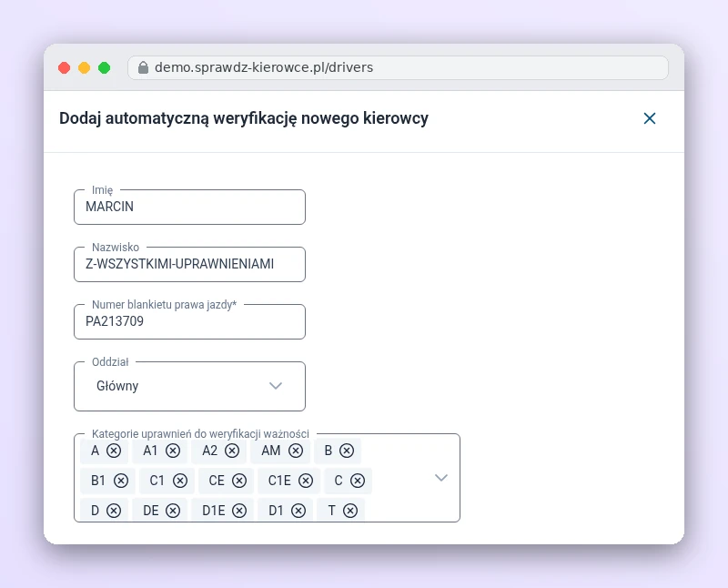Remove the D category chip
This screenshot has width=728, height=588.
114,511
